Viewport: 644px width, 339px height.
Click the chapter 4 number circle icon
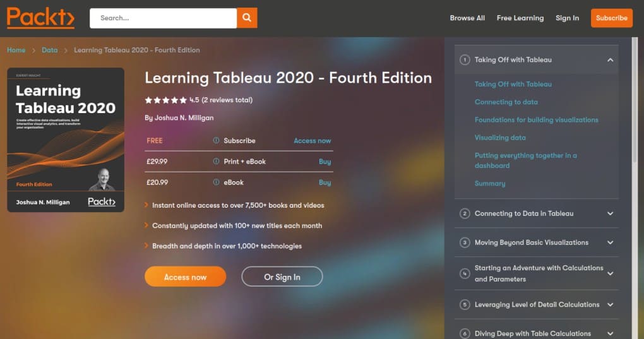(x=465, y=273)
